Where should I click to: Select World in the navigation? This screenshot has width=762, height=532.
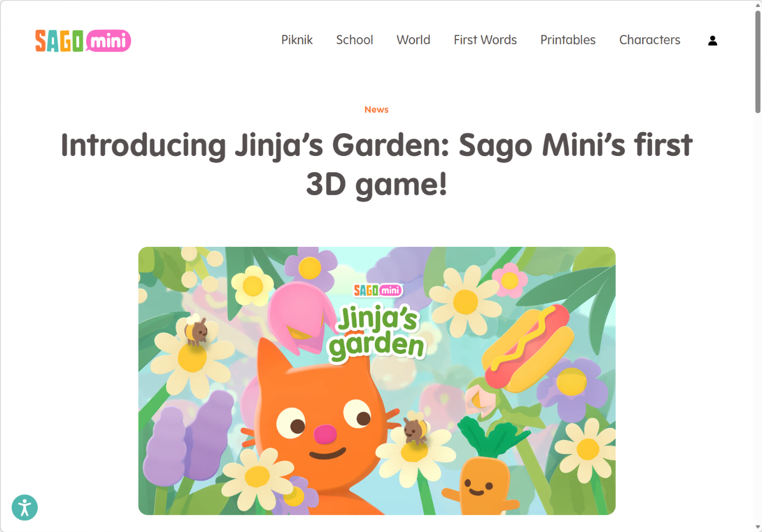click(x=413, y=40)
